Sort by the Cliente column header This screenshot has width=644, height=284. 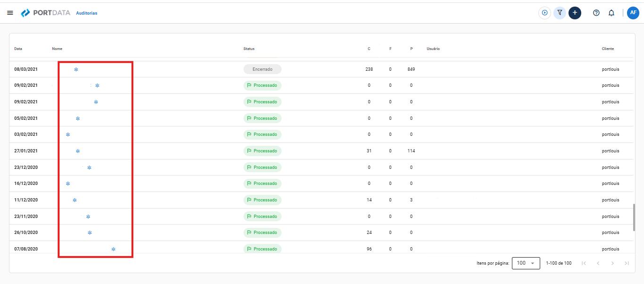tap(608, 49)
